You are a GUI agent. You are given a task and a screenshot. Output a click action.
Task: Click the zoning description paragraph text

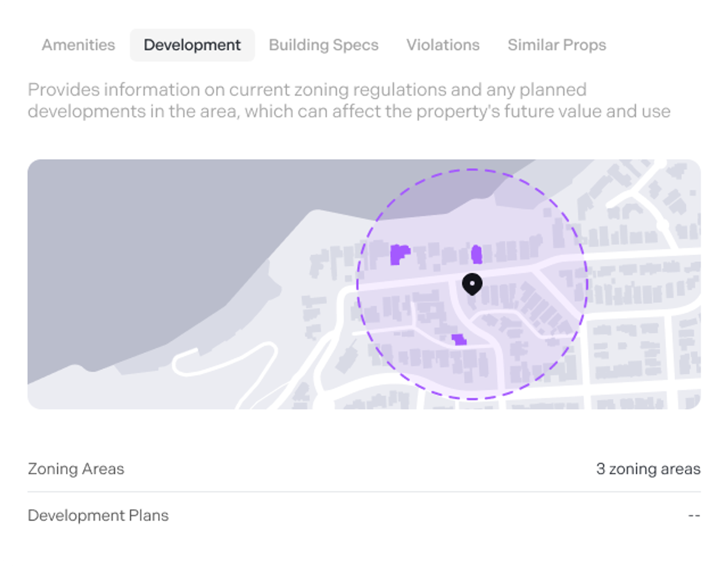pos(349,100)
